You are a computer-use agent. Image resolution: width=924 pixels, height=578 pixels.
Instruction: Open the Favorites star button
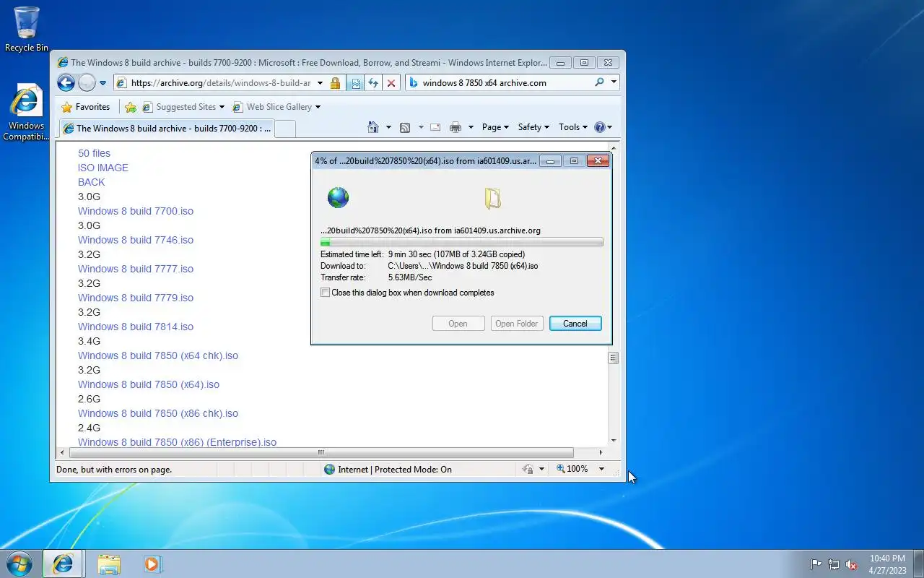(86, 107)
